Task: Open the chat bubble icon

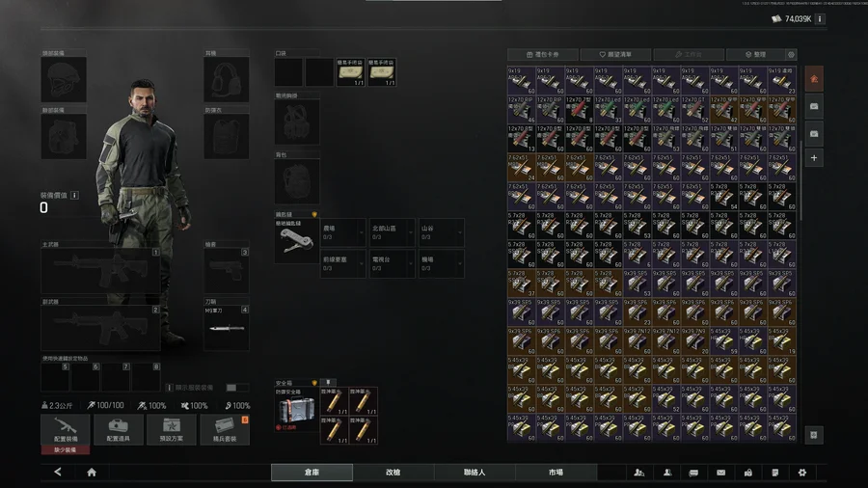Action: [693, 473]
